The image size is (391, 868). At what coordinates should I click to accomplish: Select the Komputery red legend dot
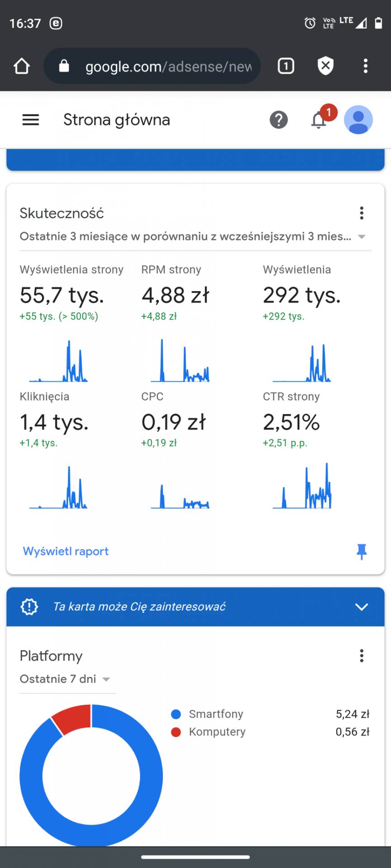tap(176, 732)
